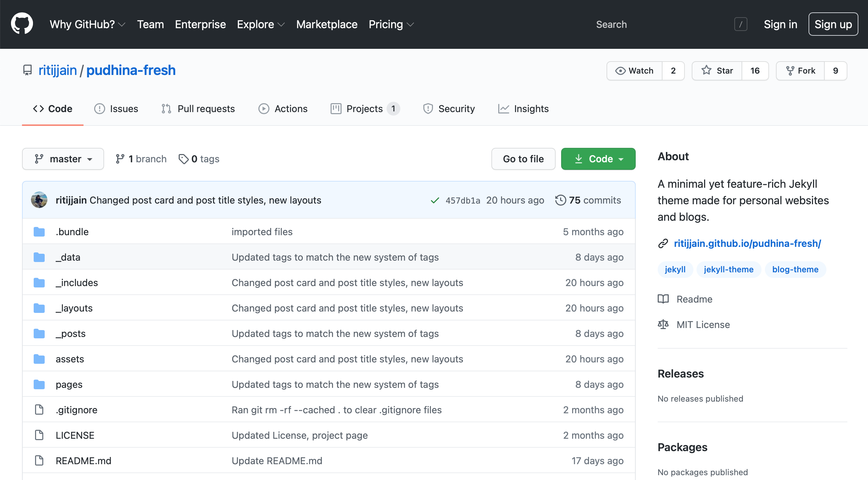
Task: Click the shield icon for Security tab
Action: pos(427,109)
